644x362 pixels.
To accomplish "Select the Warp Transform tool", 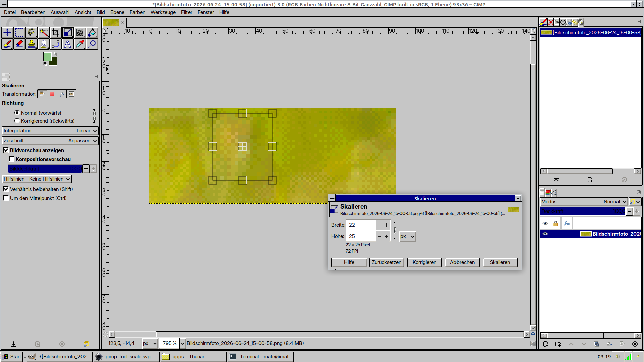I will pyautogui.click(x=80, y=33).
